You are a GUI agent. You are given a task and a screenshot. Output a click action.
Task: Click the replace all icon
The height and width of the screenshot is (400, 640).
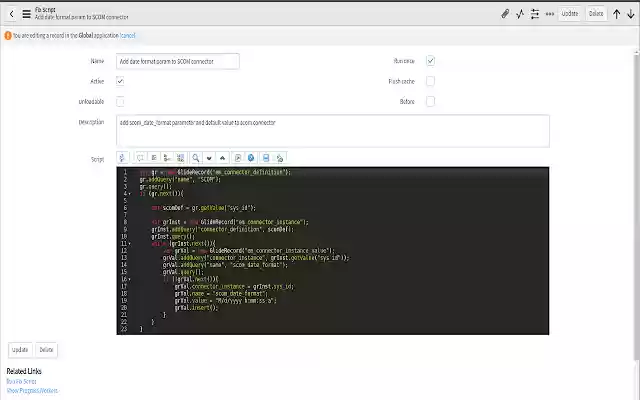[180, 158]
